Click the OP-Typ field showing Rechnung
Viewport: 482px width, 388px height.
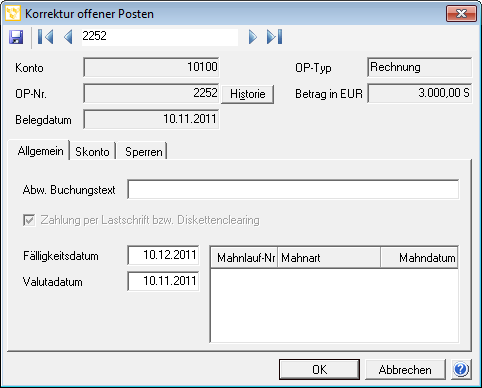point(420,67)
